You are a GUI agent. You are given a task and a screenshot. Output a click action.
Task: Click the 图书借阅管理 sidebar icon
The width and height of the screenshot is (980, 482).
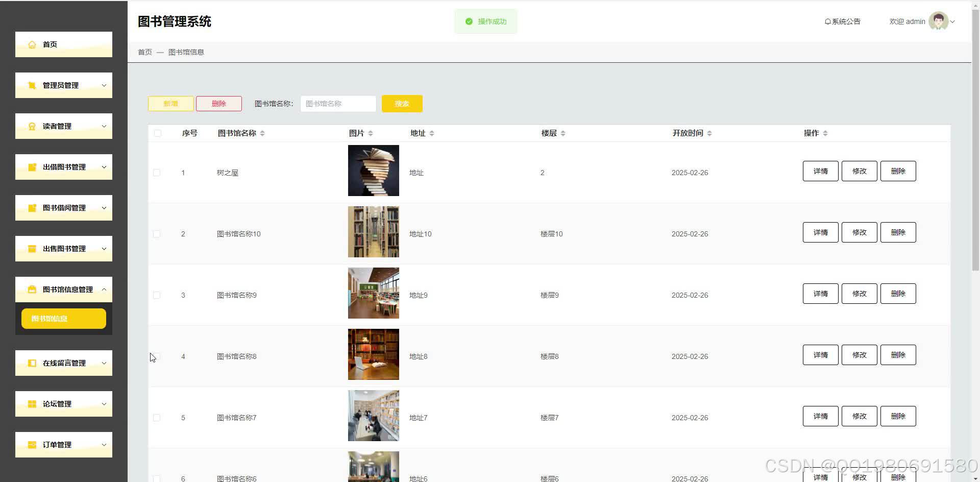click(x=32, y=208)
